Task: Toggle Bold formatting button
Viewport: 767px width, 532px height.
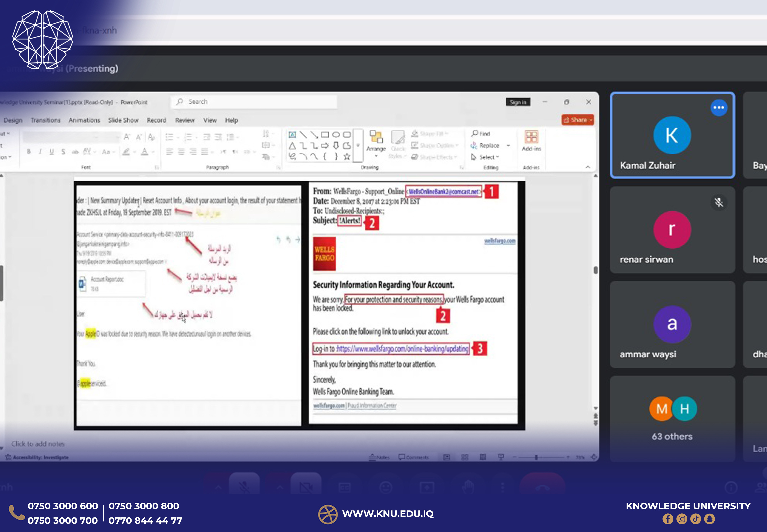Action: tap(29, 152)
